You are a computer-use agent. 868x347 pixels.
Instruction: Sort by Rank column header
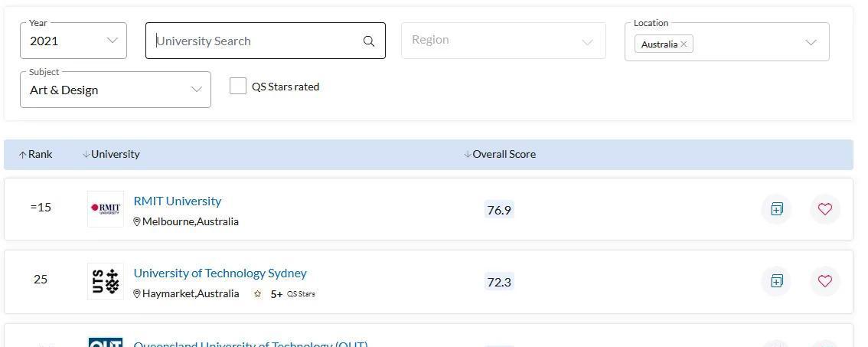pyautogui.click(x=35, y=154)
